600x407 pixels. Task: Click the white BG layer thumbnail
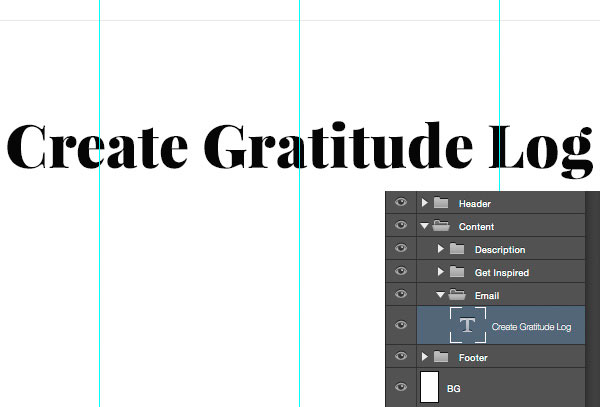tap(429, 387)
